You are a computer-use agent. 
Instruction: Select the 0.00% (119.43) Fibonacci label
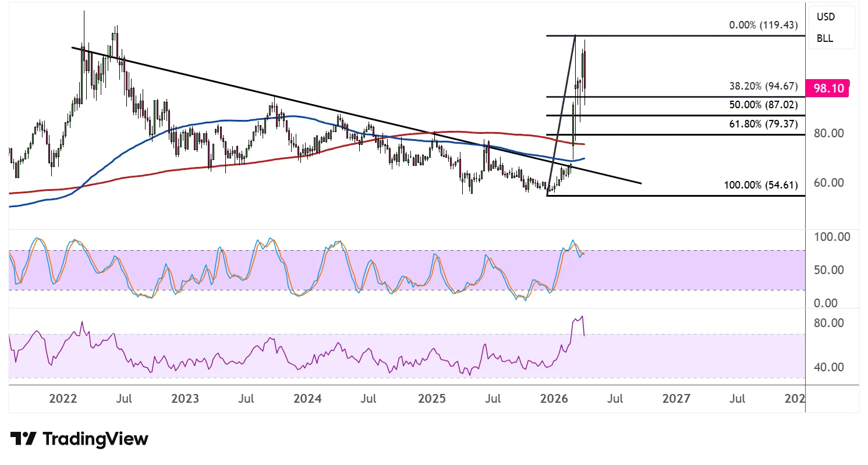coord(763,26)
